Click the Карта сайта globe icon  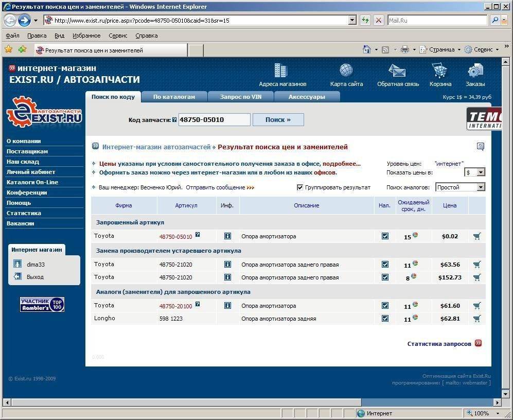coord(346,71)
